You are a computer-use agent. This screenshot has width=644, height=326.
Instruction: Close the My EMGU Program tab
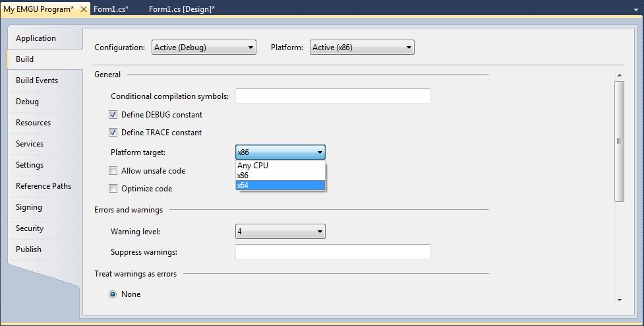pyautogui.click(x=83, y=9)
